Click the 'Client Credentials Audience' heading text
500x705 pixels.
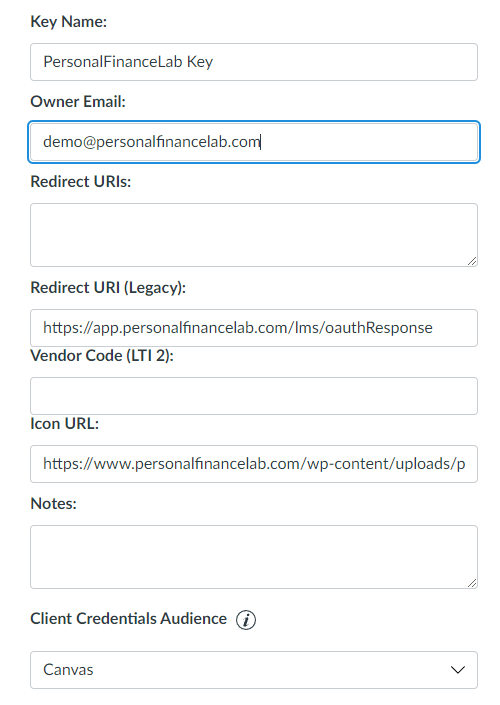(x=128, y=619)
